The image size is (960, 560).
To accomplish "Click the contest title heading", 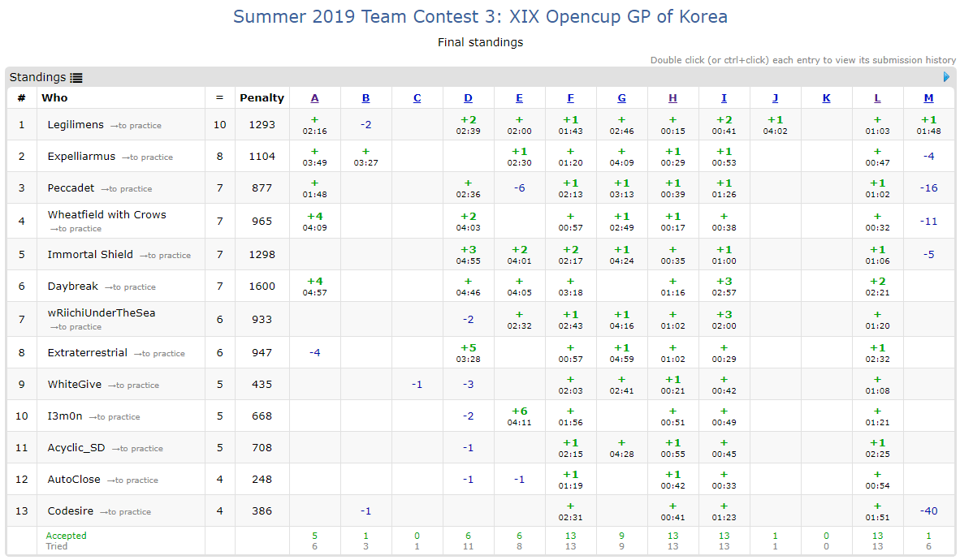I will pos(480,16).
